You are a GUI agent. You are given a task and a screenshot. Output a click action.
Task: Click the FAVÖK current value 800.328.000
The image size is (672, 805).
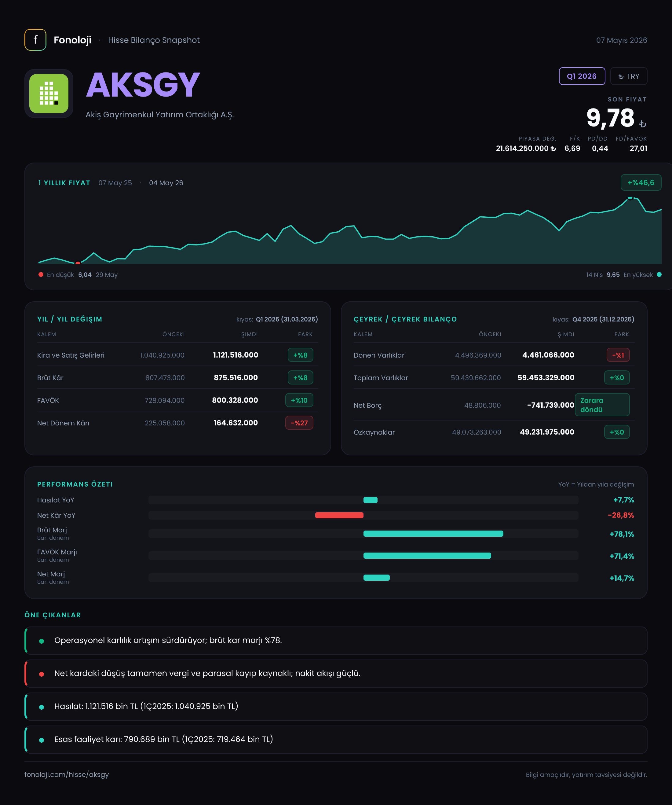[235, 400]
